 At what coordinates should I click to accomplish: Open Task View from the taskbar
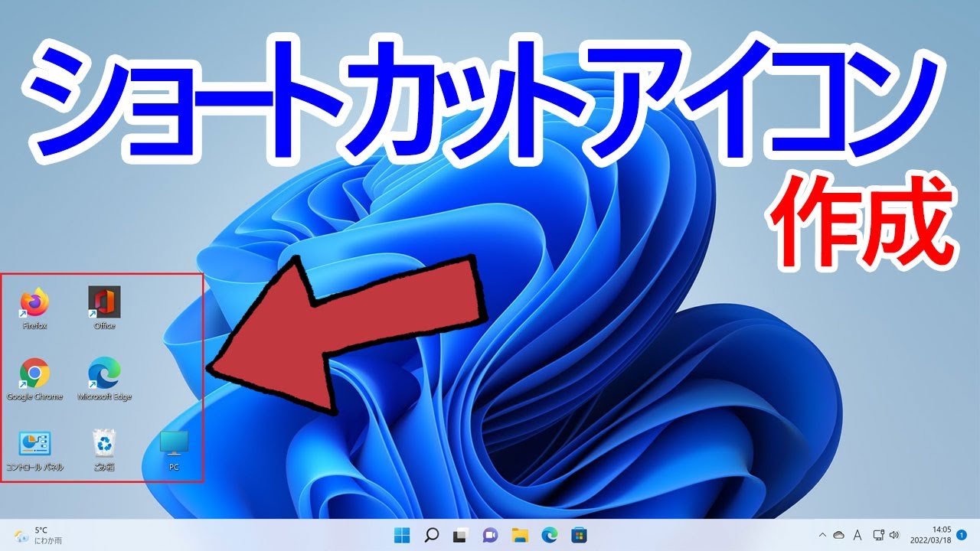pos(461,537)
